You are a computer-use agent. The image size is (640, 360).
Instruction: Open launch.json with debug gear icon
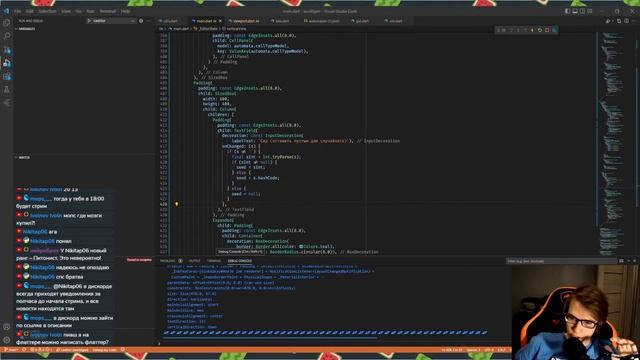click(x=141, y=20)
